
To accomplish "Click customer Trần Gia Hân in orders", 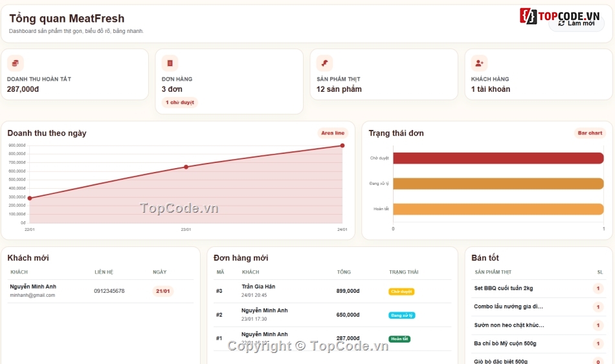I will (258, 287).
